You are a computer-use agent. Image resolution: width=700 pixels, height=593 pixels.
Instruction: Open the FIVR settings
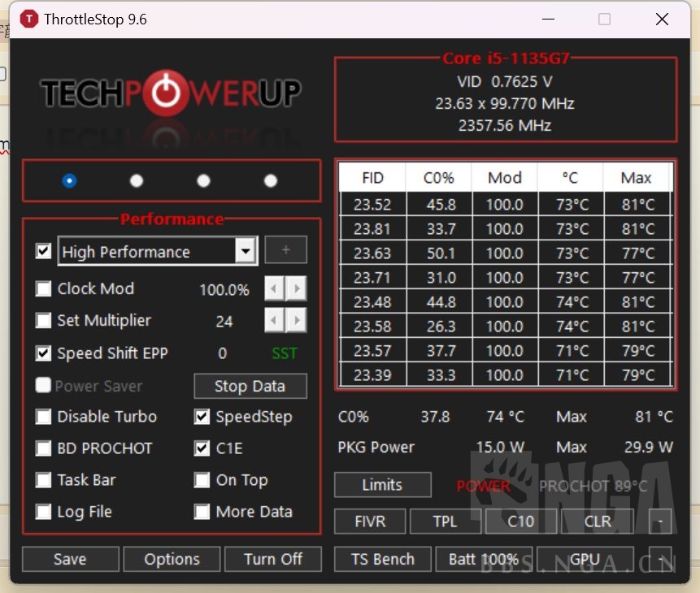(x=369, y=522)
